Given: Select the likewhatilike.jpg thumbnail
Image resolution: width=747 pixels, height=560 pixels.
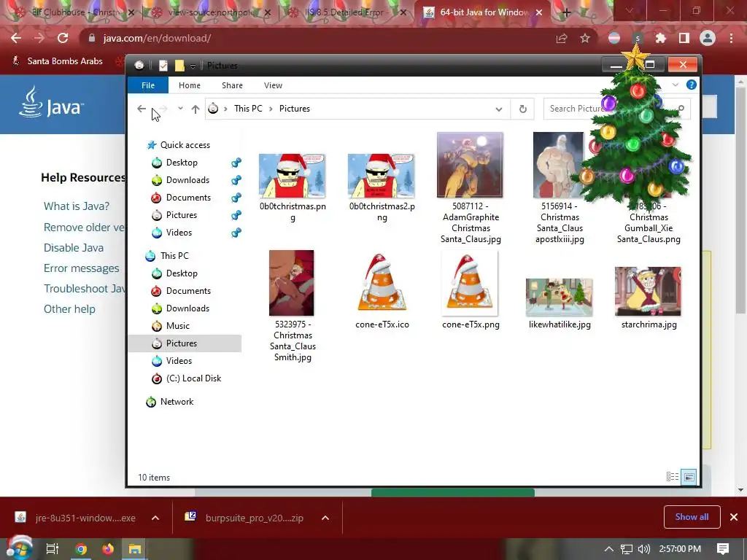Looking at the screenshot, I should pyautogui.click(x=560, y=297).
